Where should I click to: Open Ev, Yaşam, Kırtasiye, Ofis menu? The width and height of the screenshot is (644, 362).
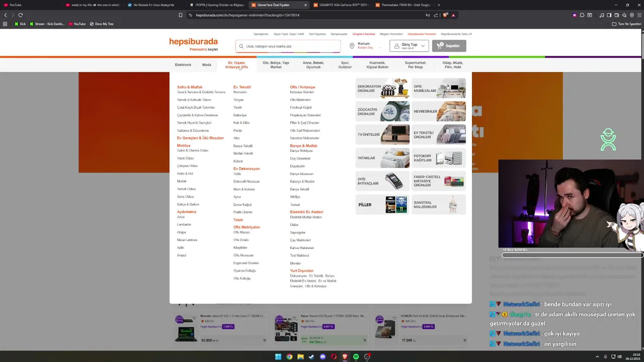click(x=236, y=65)
